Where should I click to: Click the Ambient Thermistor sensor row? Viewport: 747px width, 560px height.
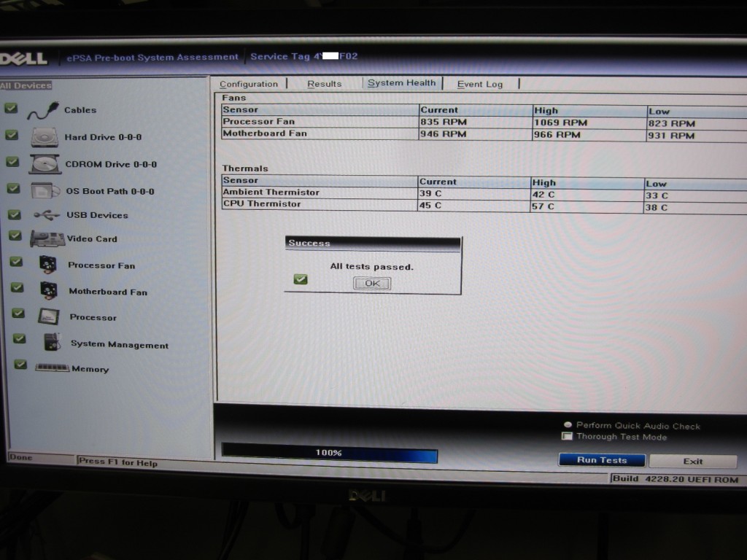(x=484, y=193)
